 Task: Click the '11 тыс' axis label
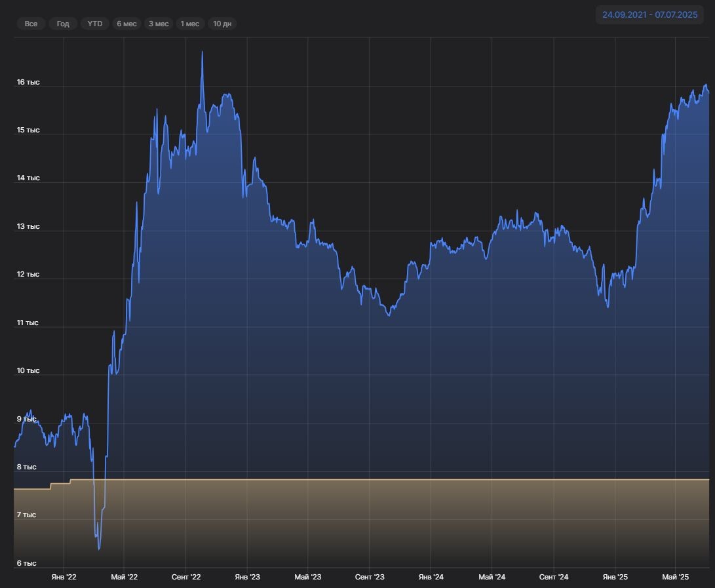pos(28,323)
